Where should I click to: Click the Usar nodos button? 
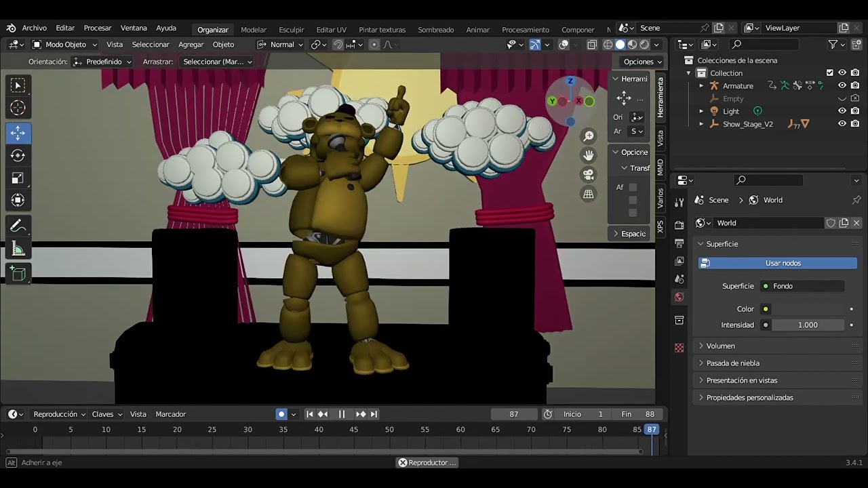(778, 263)
